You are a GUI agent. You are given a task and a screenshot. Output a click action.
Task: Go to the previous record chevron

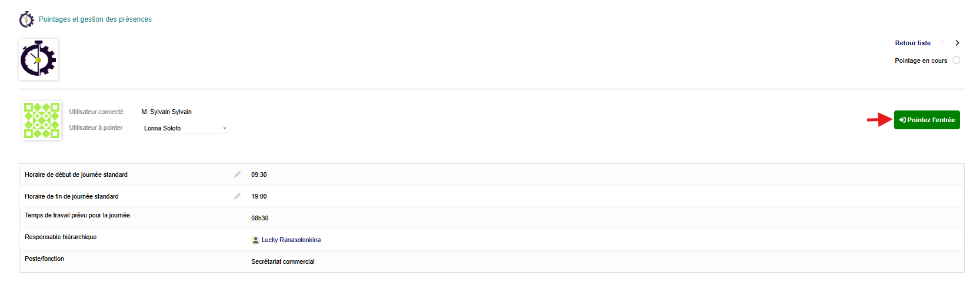(942, 43)
